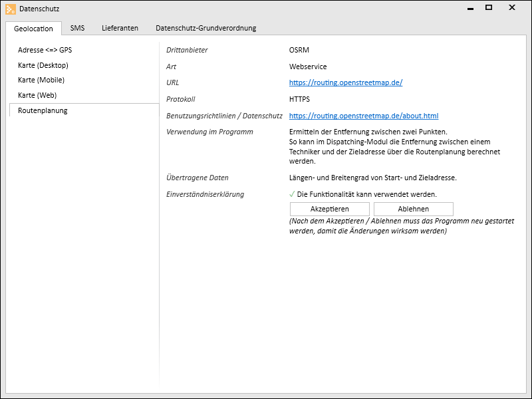Close the Datenschutz dialog
The height and width of the screenshot is (399, 532).
512,8
